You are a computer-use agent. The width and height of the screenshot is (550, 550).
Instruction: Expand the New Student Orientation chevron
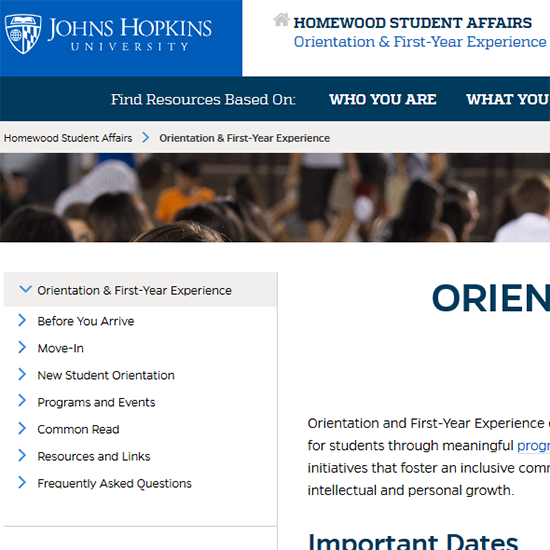click(x=22, y=374)
